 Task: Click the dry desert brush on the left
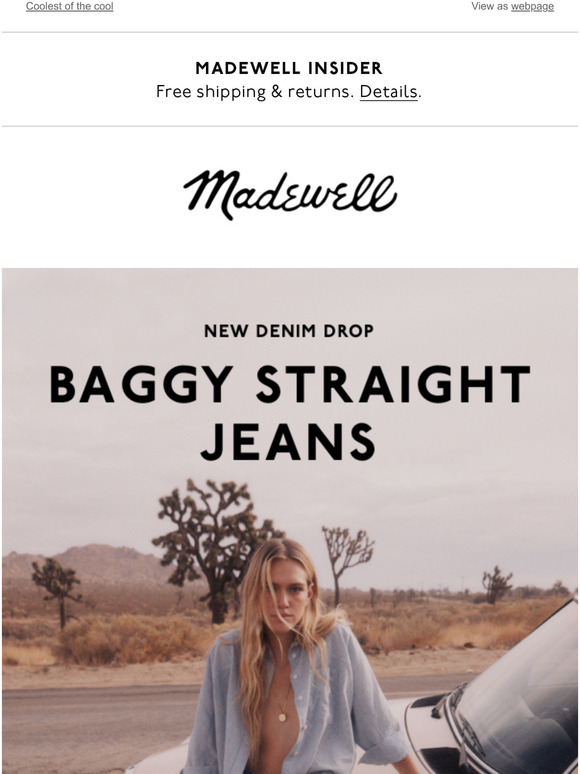128,639
